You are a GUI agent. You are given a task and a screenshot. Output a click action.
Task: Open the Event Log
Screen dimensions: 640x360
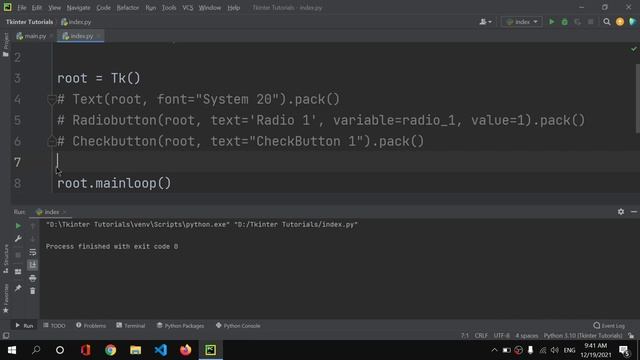click(x=609, y=326)
